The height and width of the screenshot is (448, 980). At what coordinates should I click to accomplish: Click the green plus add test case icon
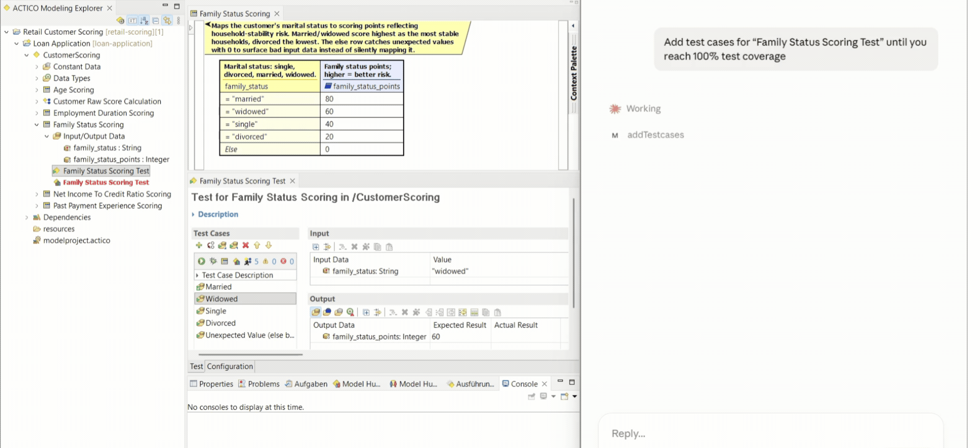coord(199,245)
